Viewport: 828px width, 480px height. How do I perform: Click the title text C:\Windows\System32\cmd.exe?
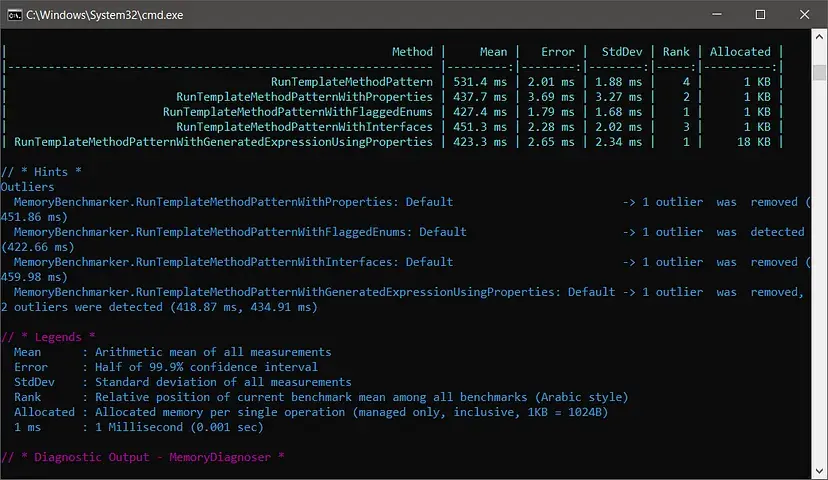tap(105, 15)
